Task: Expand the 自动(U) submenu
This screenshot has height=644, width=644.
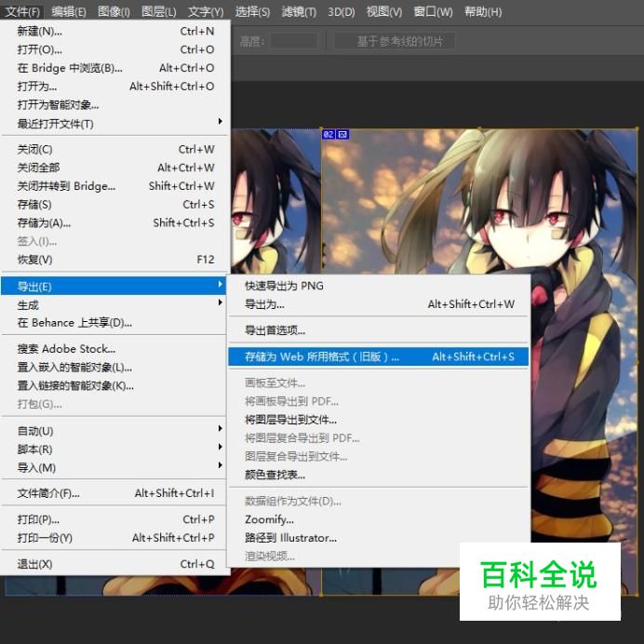Action: point(115,431)
